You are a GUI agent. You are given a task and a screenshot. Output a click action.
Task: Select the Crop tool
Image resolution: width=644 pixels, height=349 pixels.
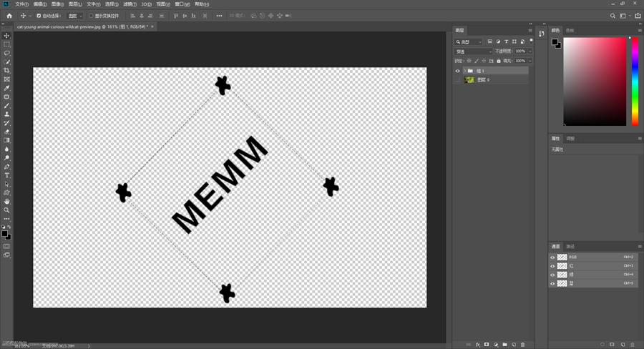pyautogui.click(x=7, y=70)
